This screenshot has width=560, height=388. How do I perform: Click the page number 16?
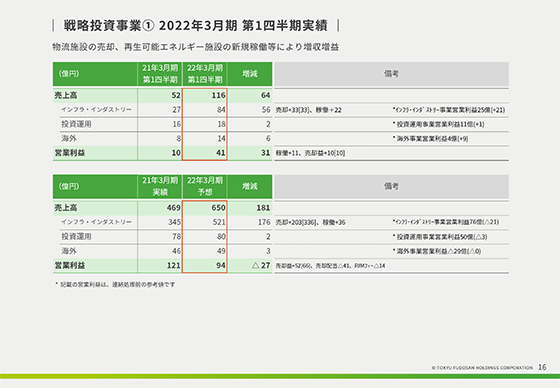pos(542,367)
